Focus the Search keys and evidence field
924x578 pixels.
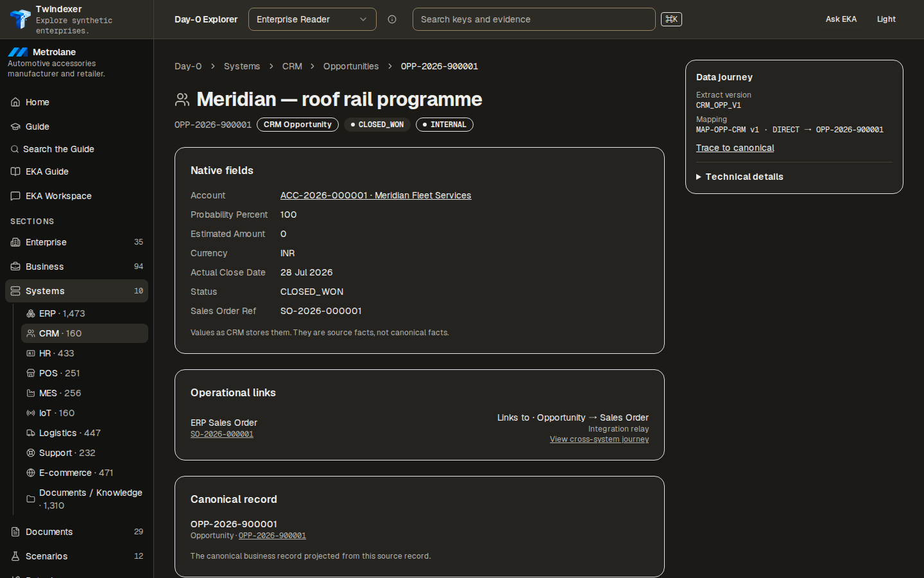tap(534, 19)
